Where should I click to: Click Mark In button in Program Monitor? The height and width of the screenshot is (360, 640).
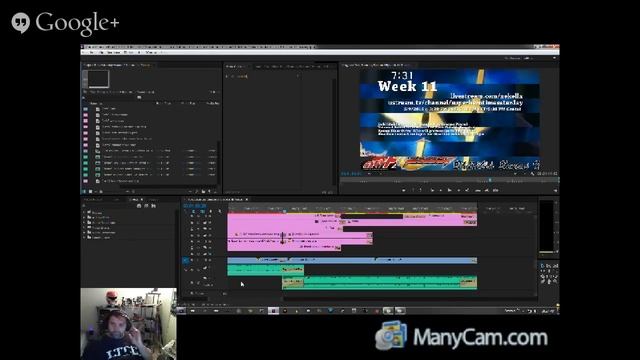click(x=413, y=190)
